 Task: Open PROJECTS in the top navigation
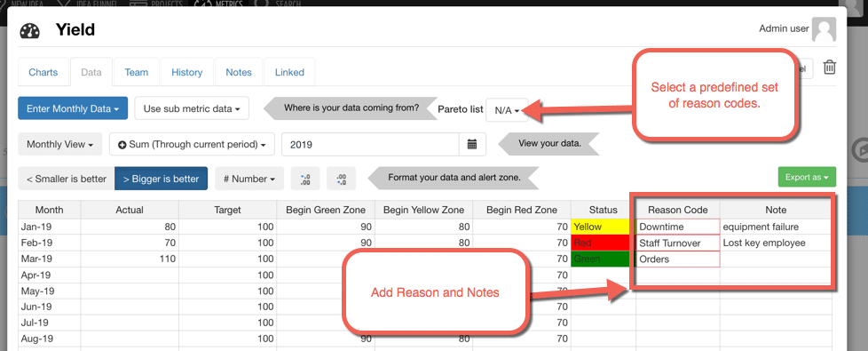157,4
